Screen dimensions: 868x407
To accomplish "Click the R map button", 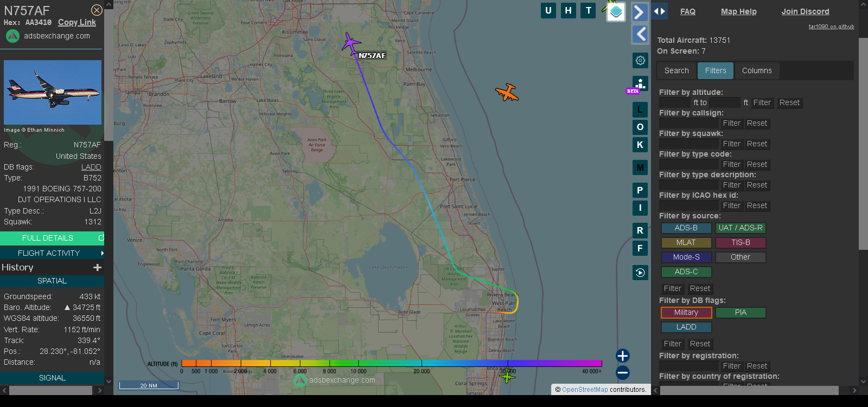I will pyautogui.click(x=640, y=230).
